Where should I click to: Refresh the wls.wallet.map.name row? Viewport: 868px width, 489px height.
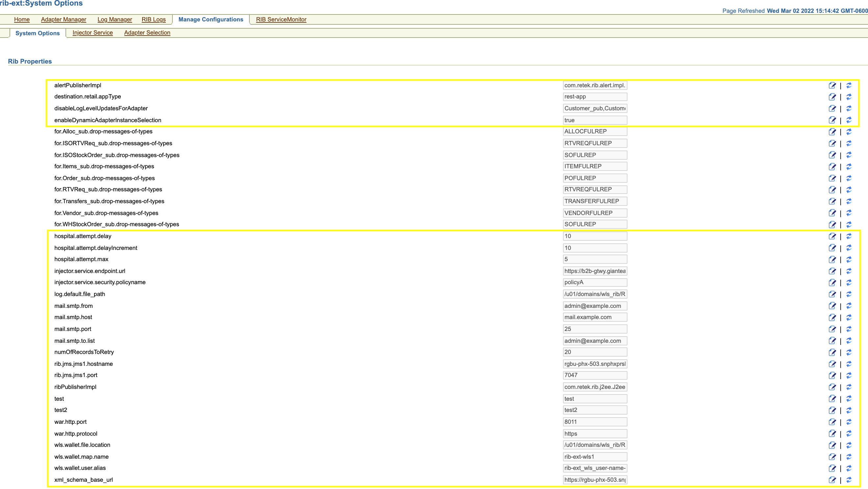(x=849, y=457)
